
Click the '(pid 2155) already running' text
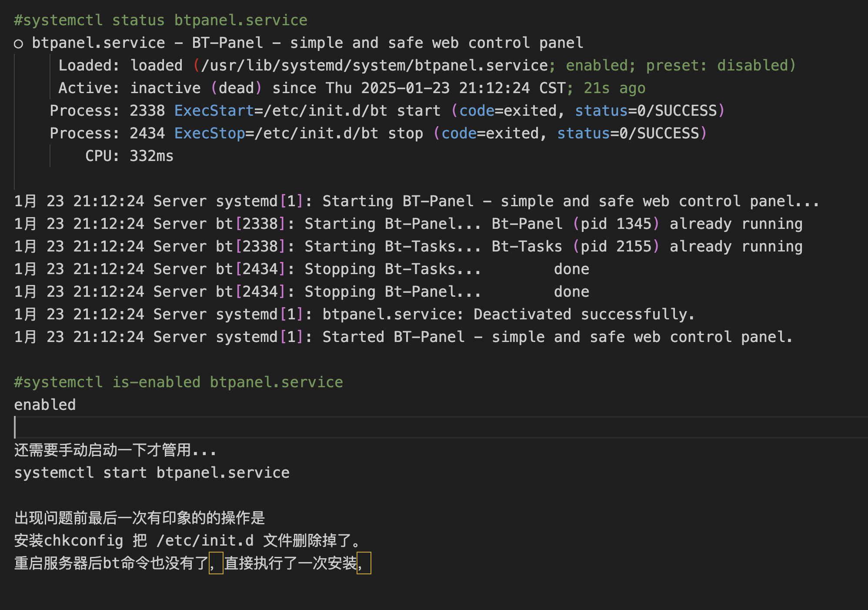(688, 246)
